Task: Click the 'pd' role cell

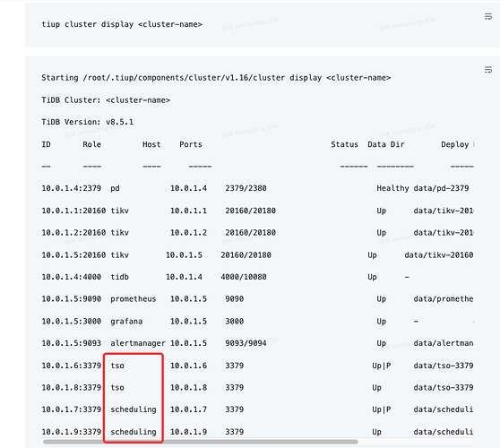Action: pyautogui.click(x=115, y=188)
